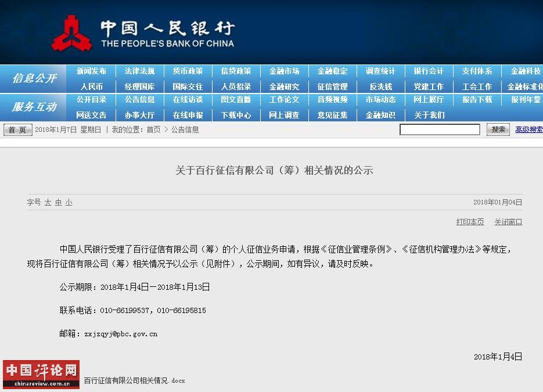Click phone number 010-66199537

tap(125, 310)
